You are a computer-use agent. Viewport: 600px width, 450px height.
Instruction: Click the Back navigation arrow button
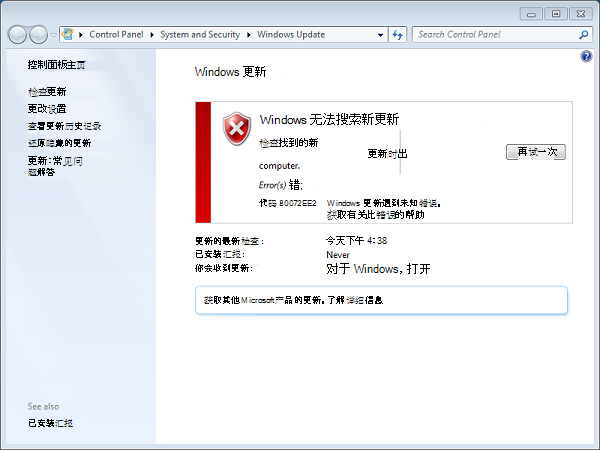coord(17,35)
